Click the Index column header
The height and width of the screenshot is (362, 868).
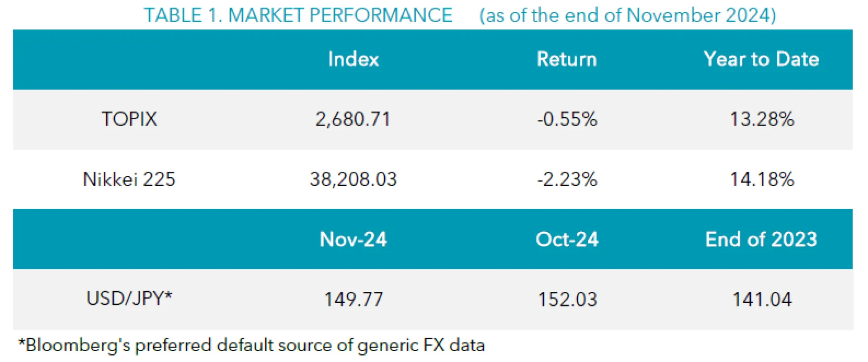coord(353,59)
